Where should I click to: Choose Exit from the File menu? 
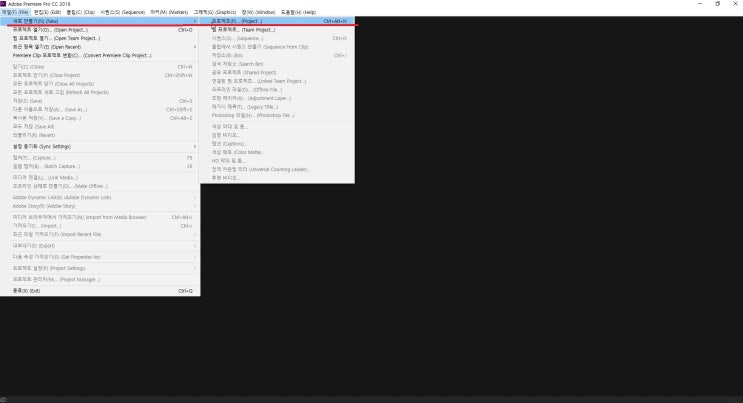(x=100, y=291)
